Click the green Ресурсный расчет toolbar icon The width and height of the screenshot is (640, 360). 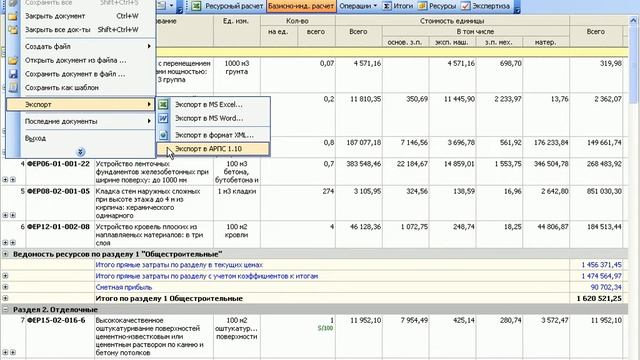[197, 6]
